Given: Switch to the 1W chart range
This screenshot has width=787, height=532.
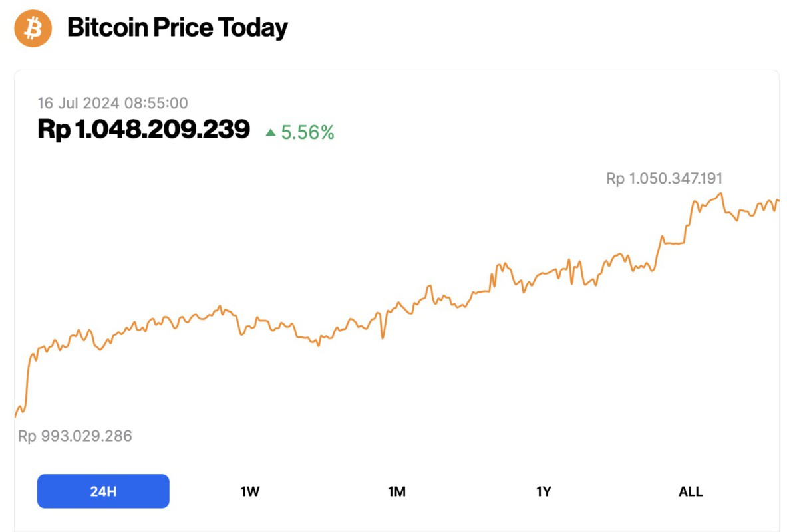Looking at the screenshot, I should [250, 491].
